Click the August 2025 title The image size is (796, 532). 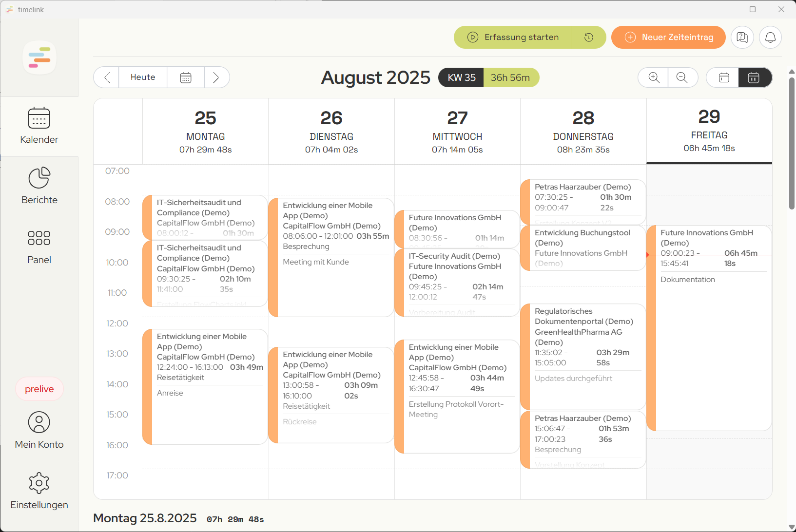tap(375, 77)
